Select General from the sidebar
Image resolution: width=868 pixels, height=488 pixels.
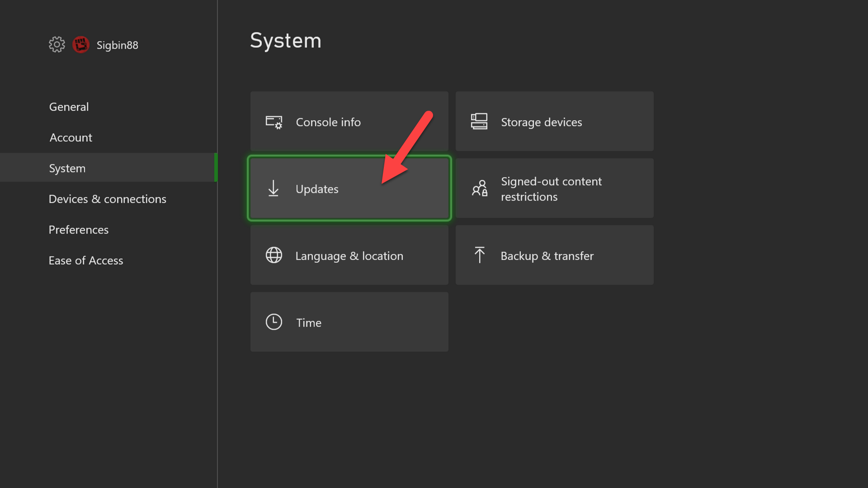pyautogui.click(x=69, y=107)
